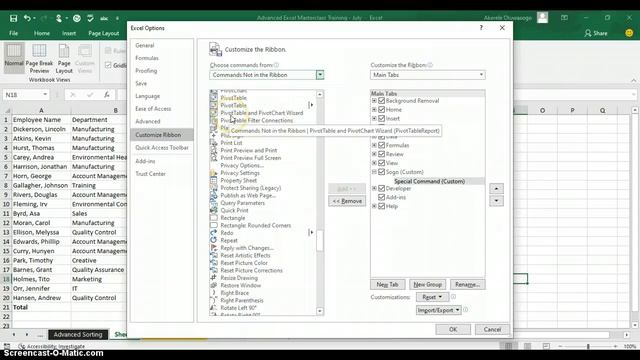
Task: Switch to Page Layout view icon
Action: pyautogui.click(x=64, y=59)
